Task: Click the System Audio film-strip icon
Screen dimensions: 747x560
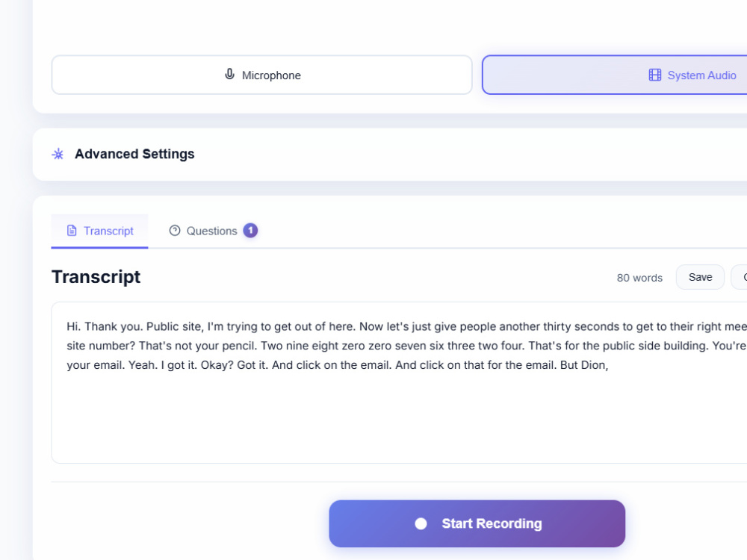Action: click(655, 75)
